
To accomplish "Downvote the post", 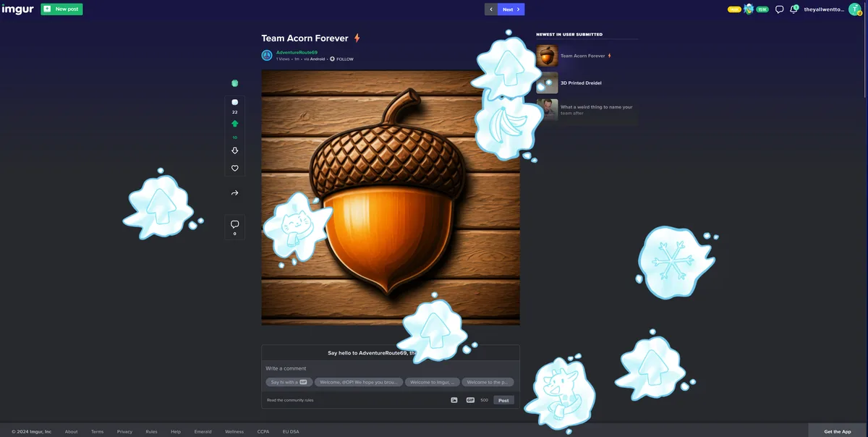I will [x=234, y=150].
